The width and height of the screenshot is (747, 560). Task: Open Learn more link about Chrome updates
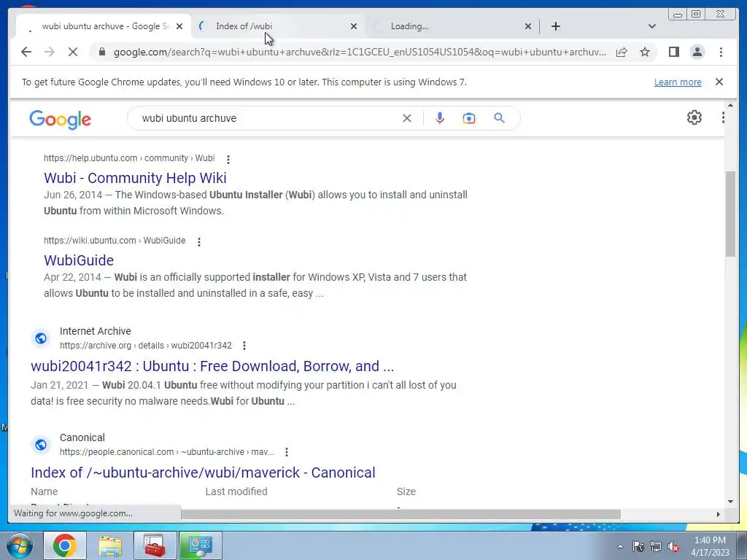pyautogui.click(x=678, y=82)
